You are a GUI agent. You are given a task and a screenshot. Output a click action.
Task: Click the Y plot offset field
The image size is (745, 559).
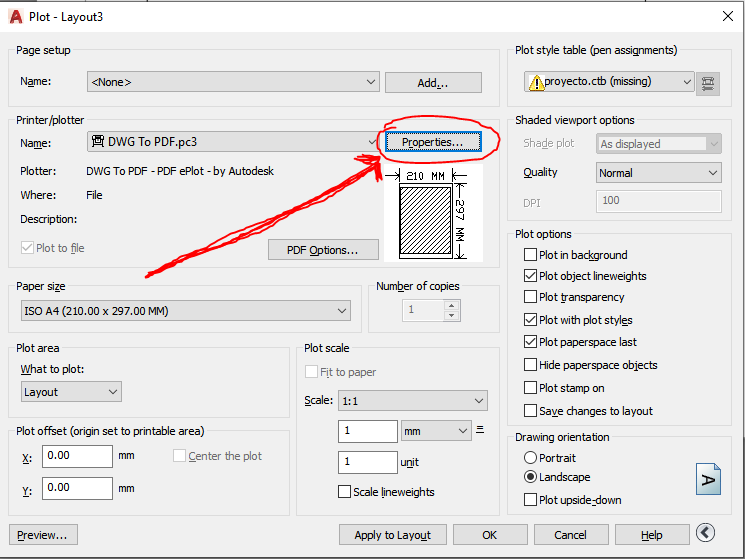[77, 488]
